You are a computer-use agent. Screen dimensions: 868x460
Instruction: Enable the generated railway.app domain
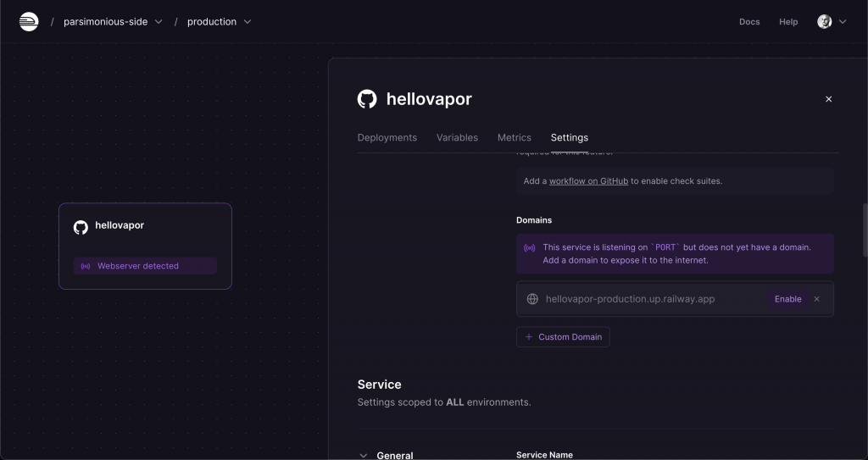tap(787, 299)
